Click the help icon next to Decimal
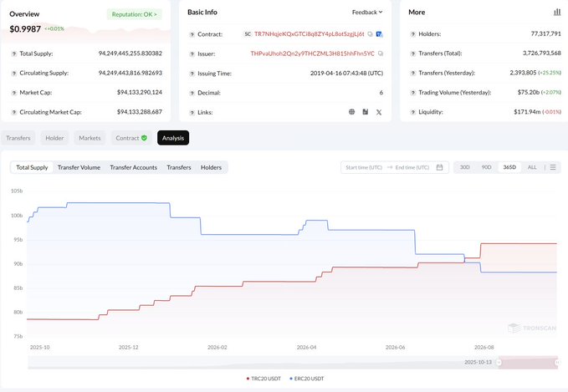568x392 pixels. pyautogui.click(x=192, y=94)
